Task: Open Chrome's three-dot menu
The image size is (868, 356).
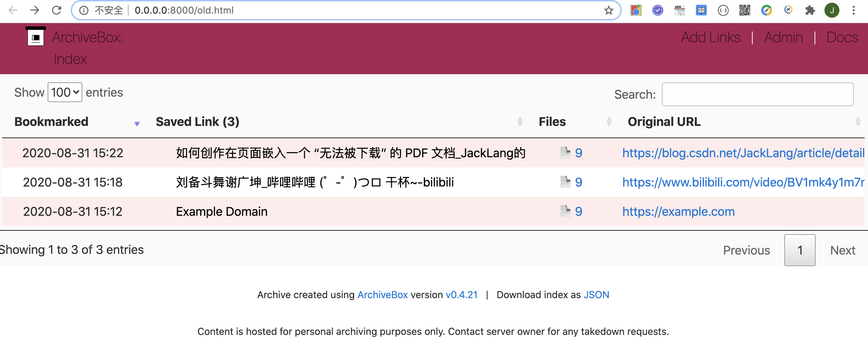Action: click(854, 10)
